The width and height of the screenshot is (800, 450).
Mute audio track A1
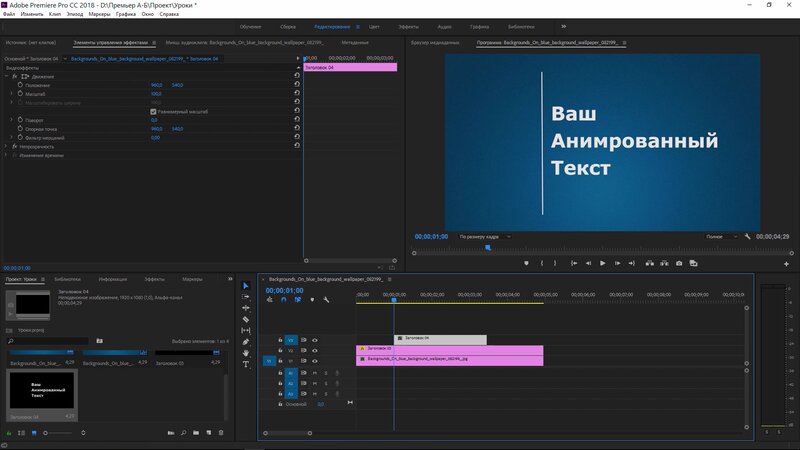click(315, 373)
